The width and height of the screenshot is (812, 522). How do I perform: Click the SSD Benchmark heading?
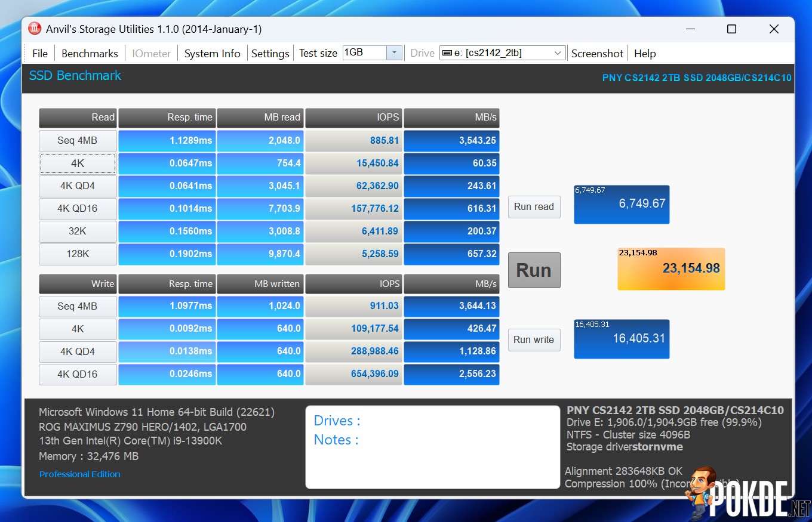(75, 76)
